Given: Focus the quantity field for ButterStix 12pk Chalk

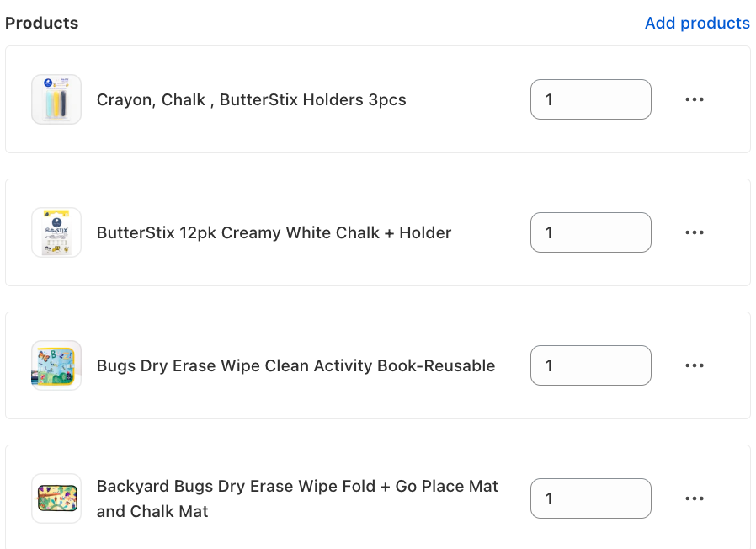Looking at the screenshot, I should pyautogui.click(x=591, y=232).
